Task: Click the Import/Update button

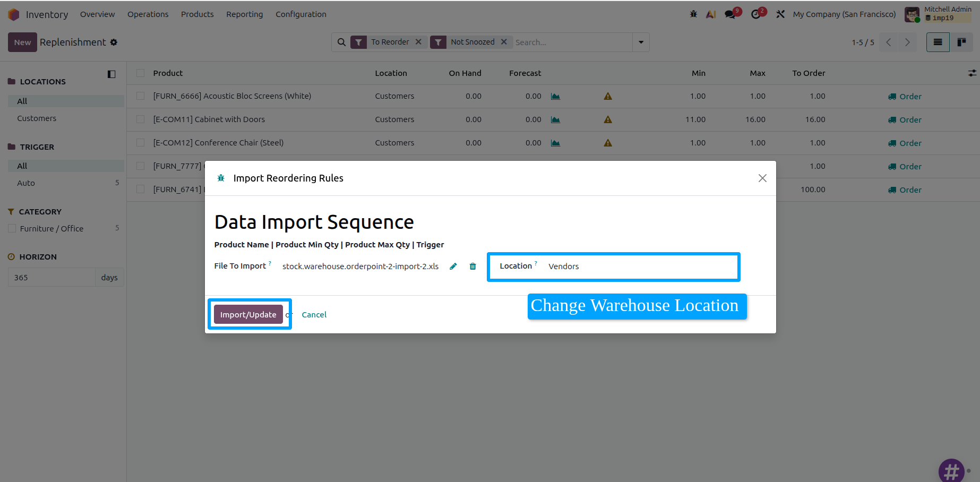Action: click(248, 314)
